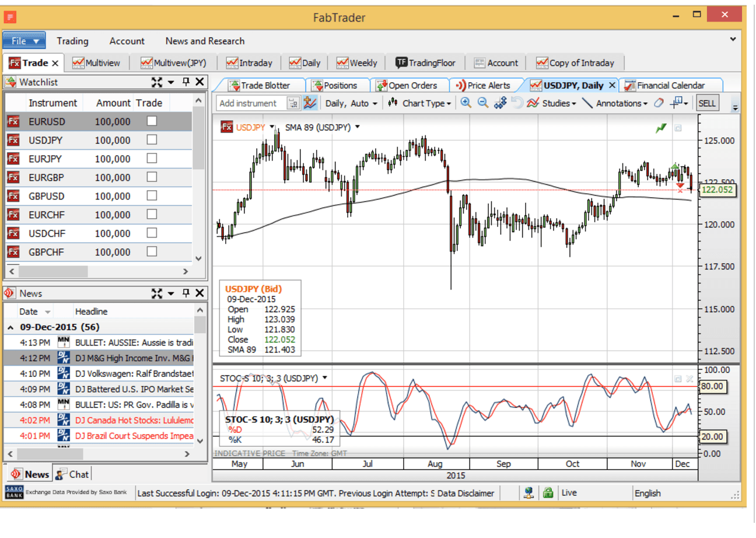Click the zoom in magnifier on chart toolbar

pos(466,103)
